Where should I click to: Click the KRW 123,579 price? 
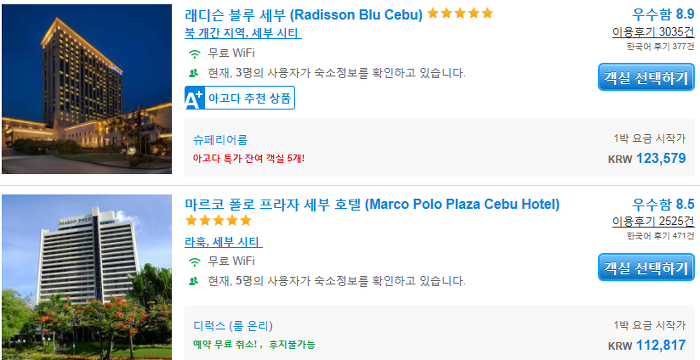point(647,159)
